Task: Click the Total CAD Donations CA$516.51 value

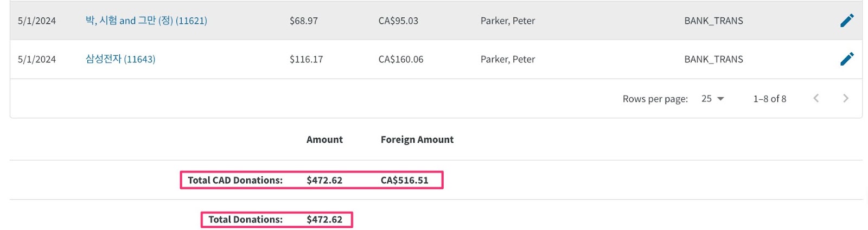Action: click(x=404, y=180)
